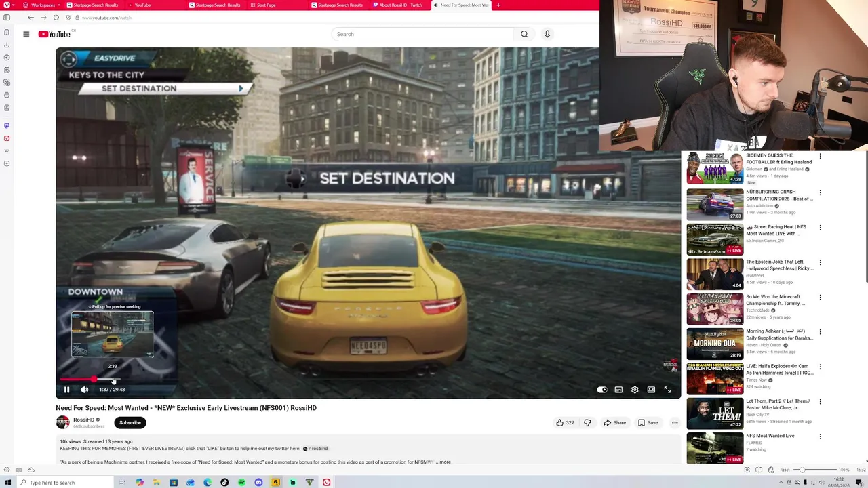Like the video with 327 likes
868x488 pixels.
point(565,422)
